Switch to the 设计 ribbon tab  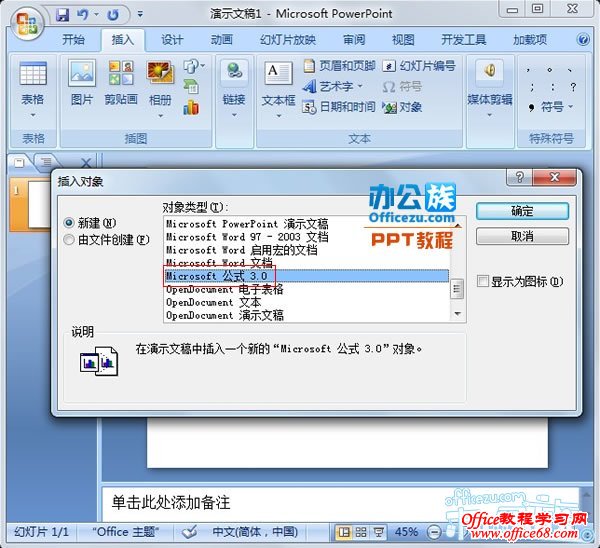tap(172, 40)
